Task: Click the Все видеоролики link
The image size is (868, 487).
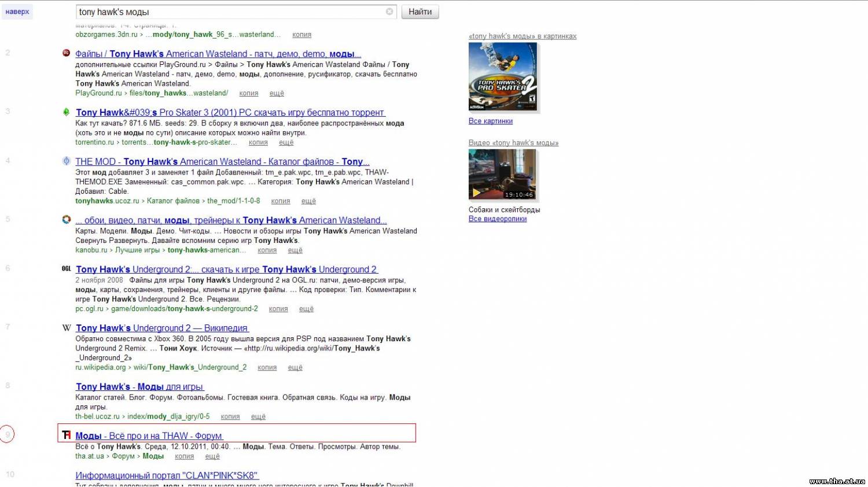Action: point(498,219)
